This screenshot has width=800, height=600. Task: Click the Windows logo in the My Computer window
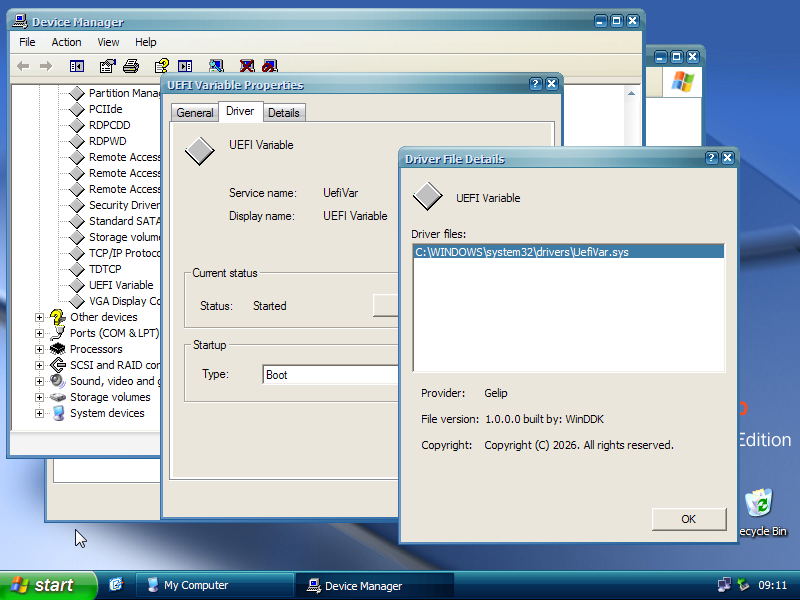point(683,82)
